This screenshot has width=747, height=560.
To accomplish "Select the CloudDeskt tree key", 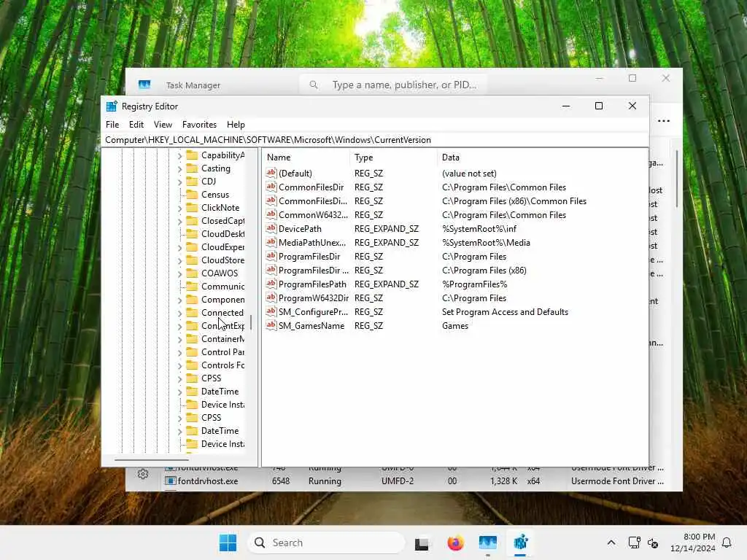I will click(x=222, y=233).
